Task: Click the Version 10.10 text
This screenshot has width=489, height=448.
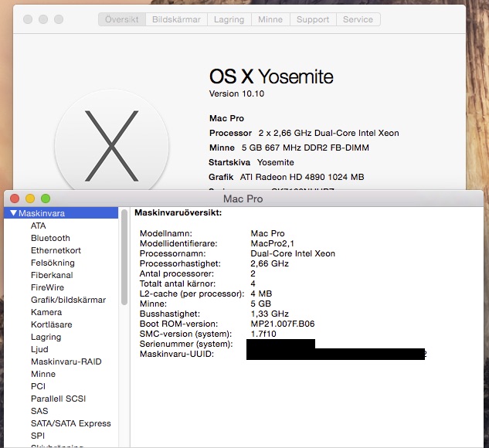Action: (x=236, y=93)
